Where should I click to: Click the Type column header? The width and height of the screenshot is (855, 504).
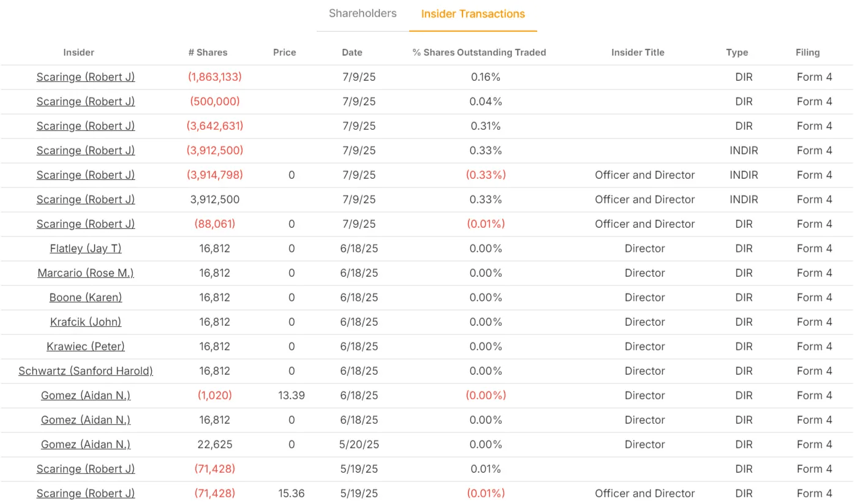pos(737,53)
